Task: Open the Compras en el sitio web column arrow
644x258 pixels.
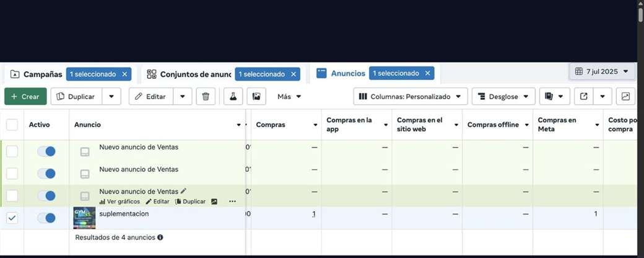Action: pos(456,125)
